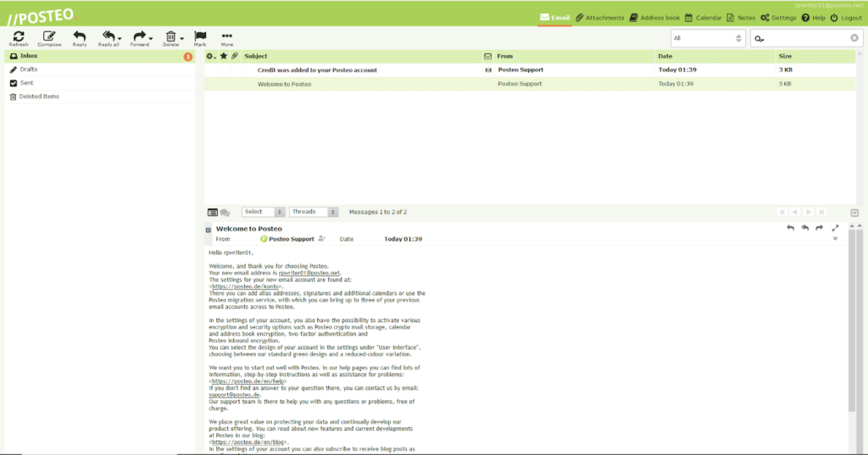Click the Mark flag icon
The width and height of the screenshot is (868, 455).
(x=200, y=37)
